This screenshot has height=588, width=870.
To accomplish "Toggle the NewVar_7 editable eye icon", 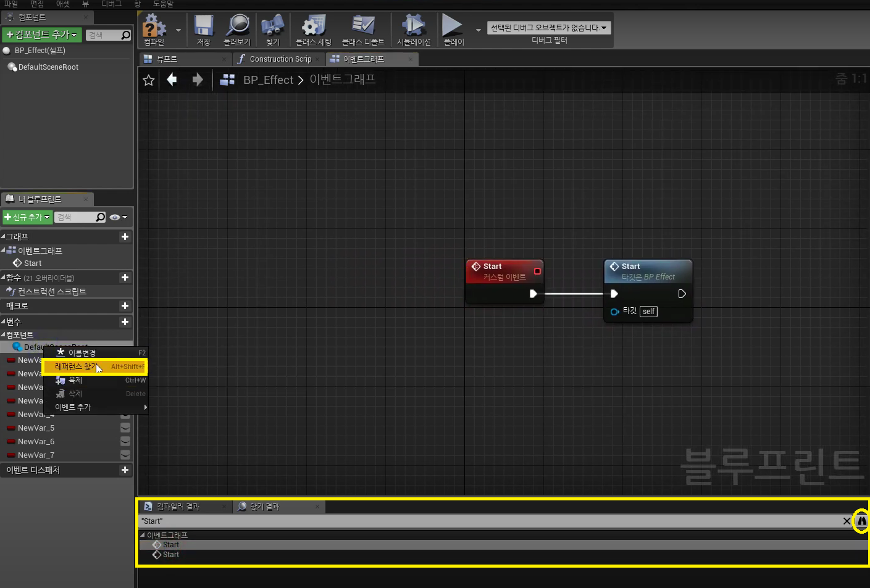I will point(125,455).
